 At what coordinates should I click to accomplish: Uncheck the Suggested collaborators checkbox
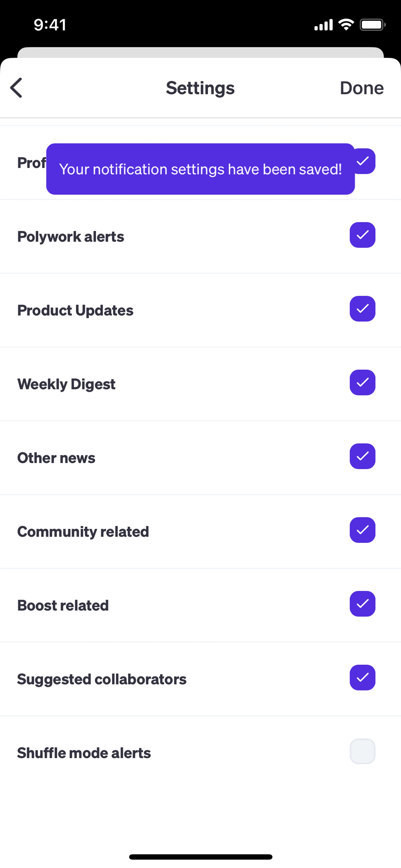pos(362,678)
